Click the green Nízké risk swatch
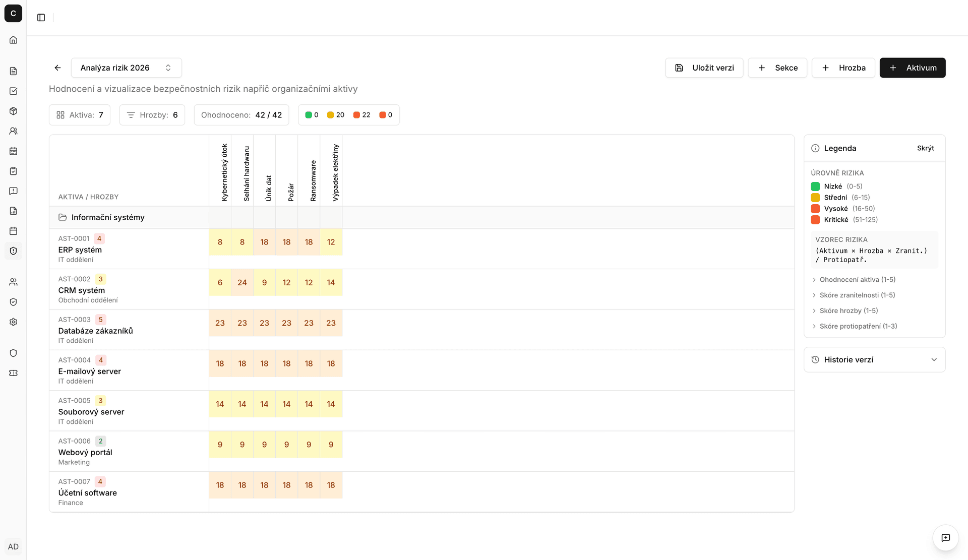Image resolution: width=968 pixels, height=560 pixels. coord(815,186)
